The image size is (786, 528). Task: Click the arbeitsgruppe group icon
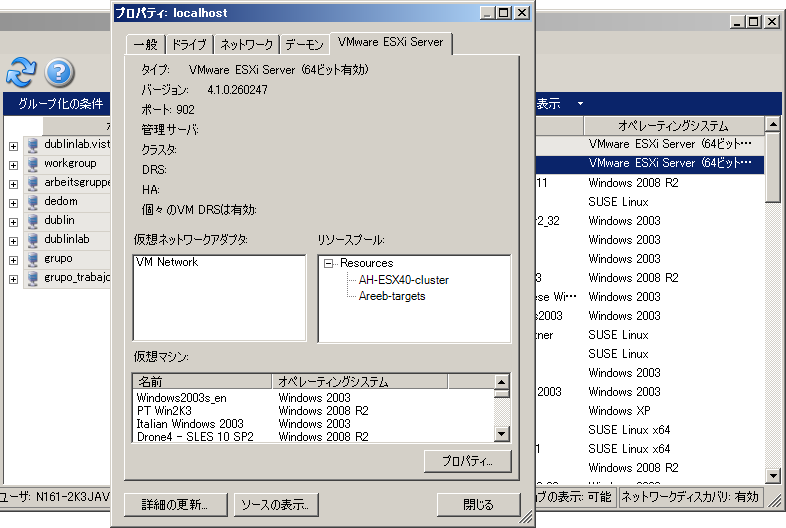32,183
